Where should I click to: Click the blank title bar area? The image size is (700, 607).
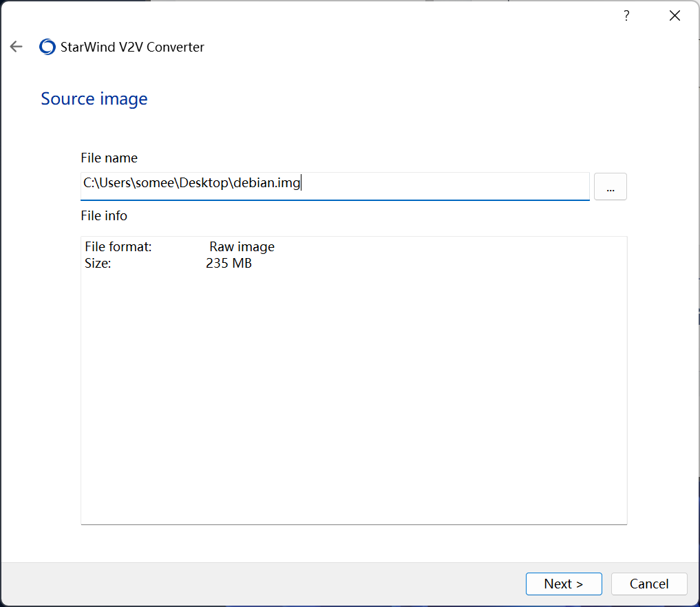pyautogui.click(x=344, y=16)
